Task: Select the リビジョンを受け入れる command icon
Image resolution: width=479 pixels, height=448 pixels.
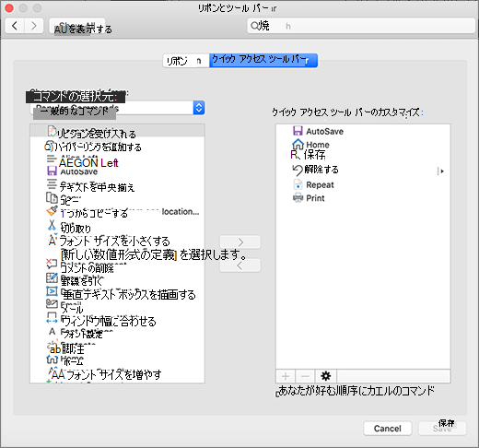Action: pyautogui.click(x=52, y=131)
